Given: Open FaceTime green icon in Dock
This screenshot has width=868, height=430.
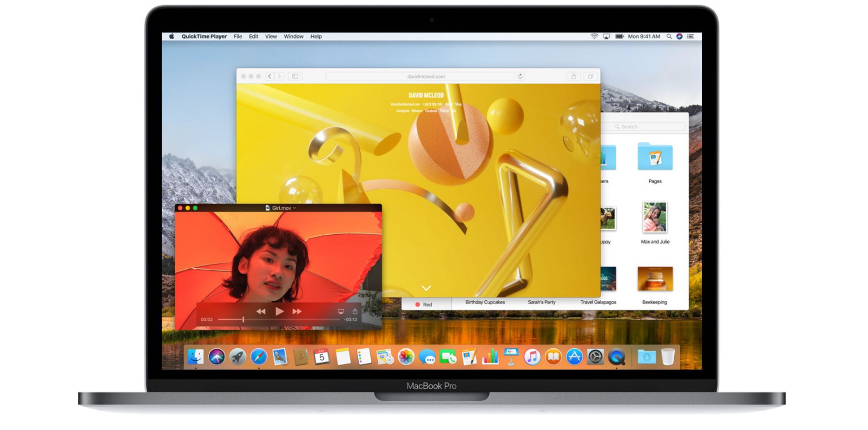Looking at the screenshot, I should tap(448, 357).
